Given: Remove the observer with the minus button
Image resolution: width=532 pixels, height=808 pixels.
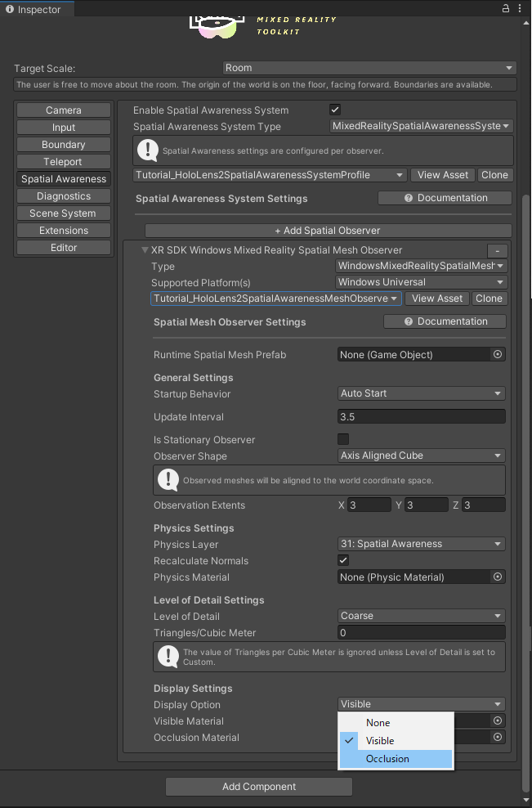Looking at the screenshot, I should [x=498, y=250].
